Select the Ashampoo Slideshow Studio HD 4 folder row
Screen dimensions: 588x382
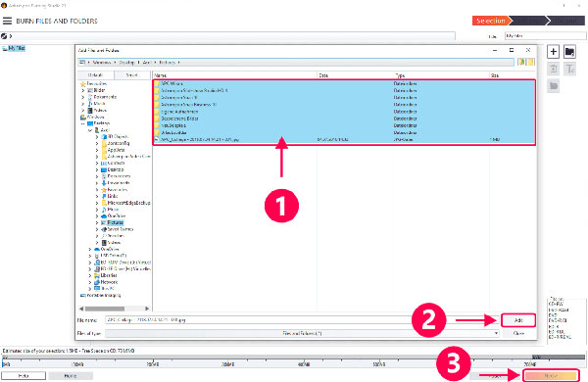tap(344, 90)
